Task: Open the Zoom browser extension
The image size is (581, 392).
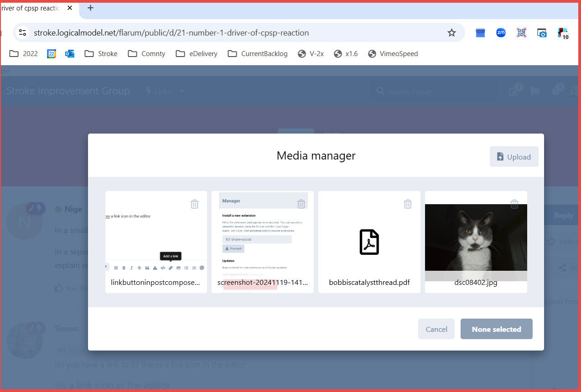Action: [x=501, y=33]
